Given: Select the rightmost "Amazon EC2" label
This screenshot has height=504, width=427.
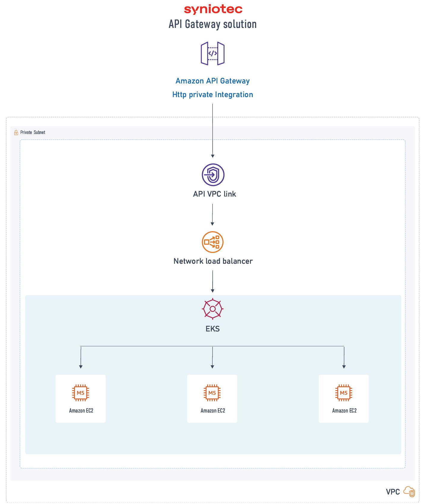Looking at the screenshot, I should point(344,410).
